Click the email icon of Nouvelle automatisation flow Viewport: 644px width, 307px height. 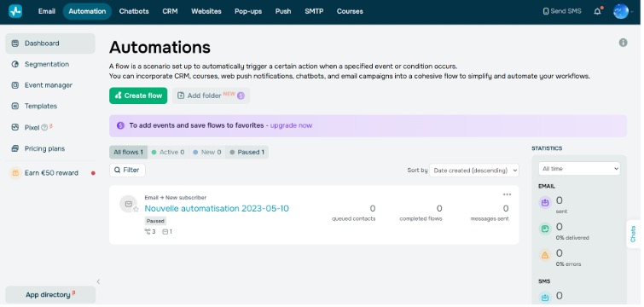pos(128,204)
